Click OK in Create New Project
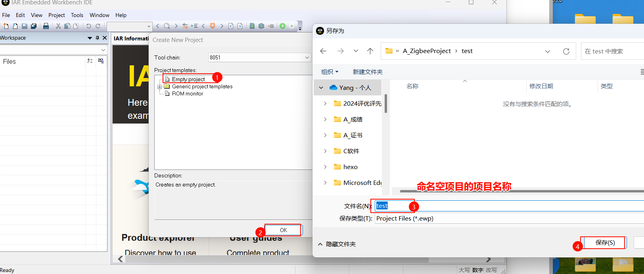This screenshot has height=274, width=644. click(284, 230)
